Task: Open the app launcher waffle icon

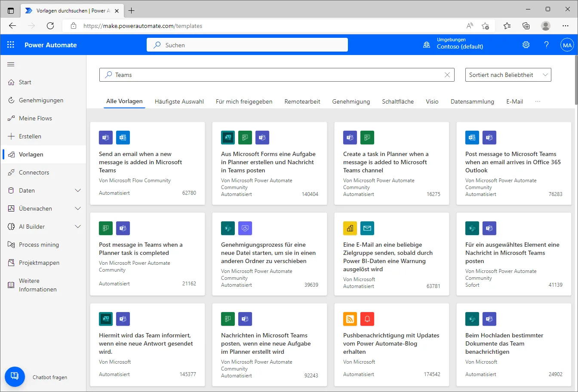Action: click(x=11, y=45)
